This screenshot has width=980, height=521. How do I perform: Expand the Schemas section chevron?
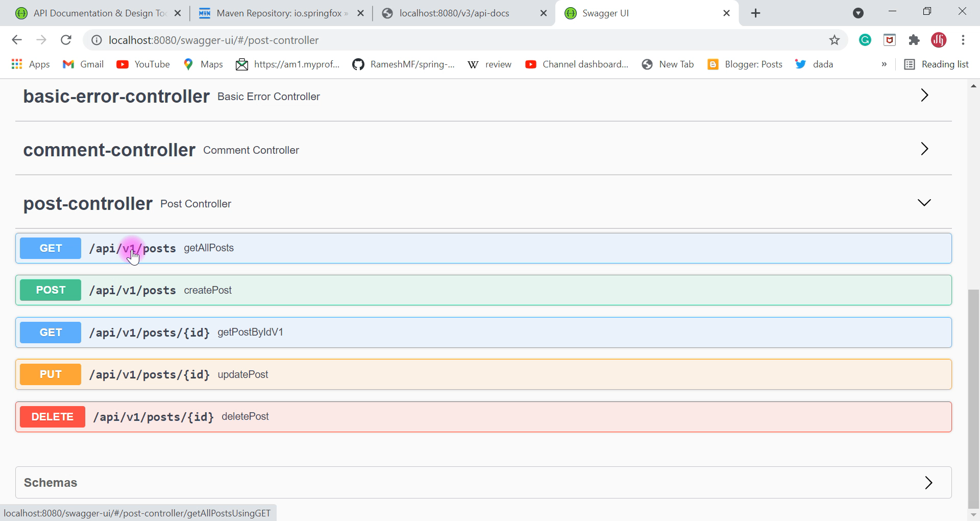[928, 483]
